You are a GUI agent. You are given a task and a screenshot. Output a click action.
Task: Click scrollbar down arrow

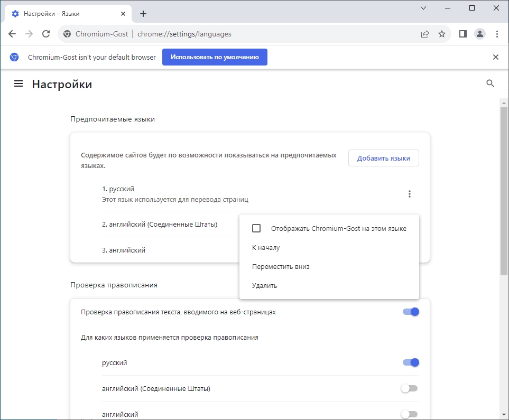tap(504, 415)
